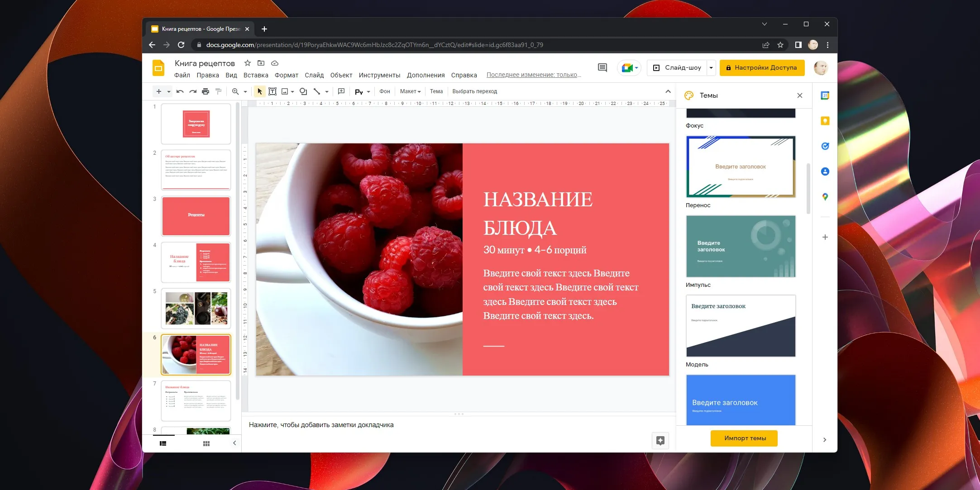This screenshot has width=980, height=490.
Task: Click the Google Meet call button
Action: tap(629, 68)
